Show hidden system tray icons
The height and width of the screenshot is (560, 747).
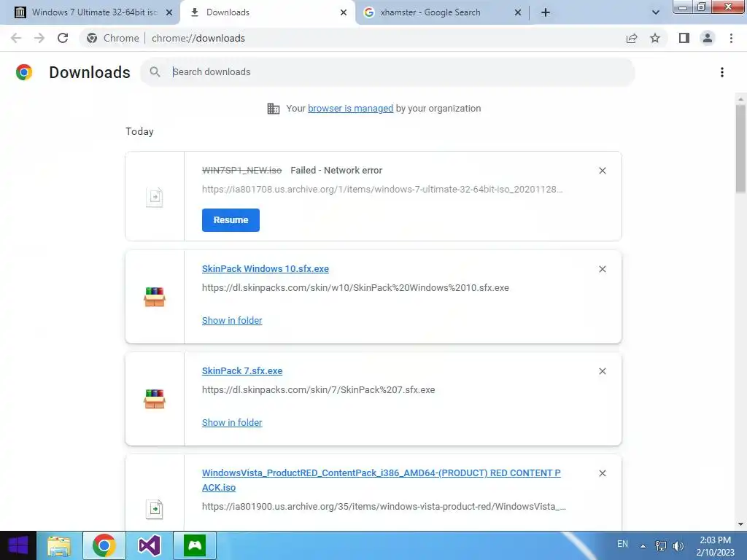(643, 546)
